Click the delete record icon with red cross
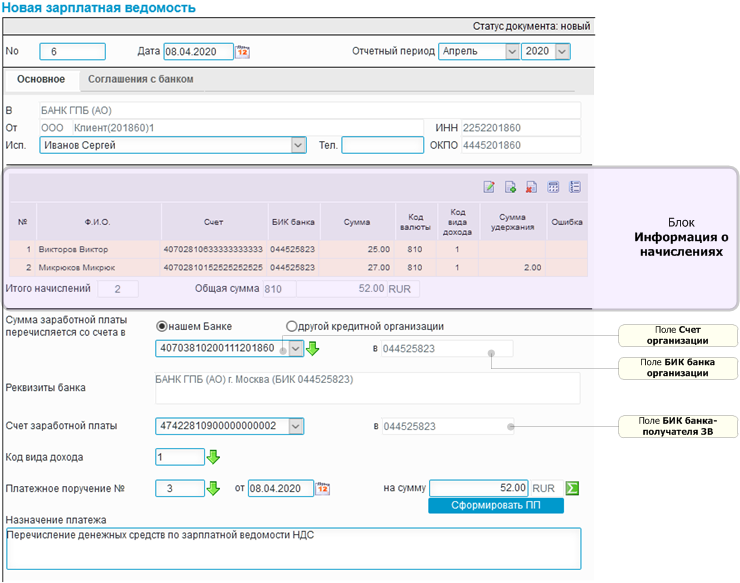Viewport: 740px width, 583px height. point(531,187)
